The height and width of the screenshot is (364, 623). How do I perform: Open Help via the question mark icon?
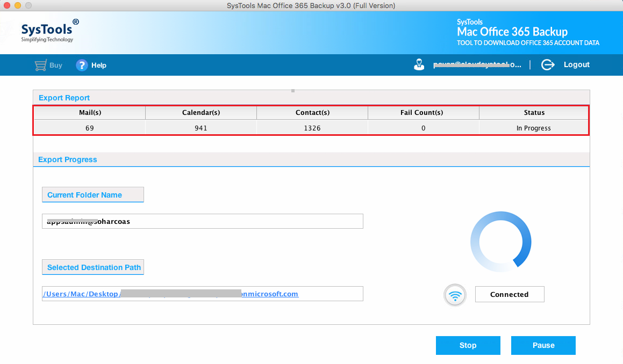(82, 65)
